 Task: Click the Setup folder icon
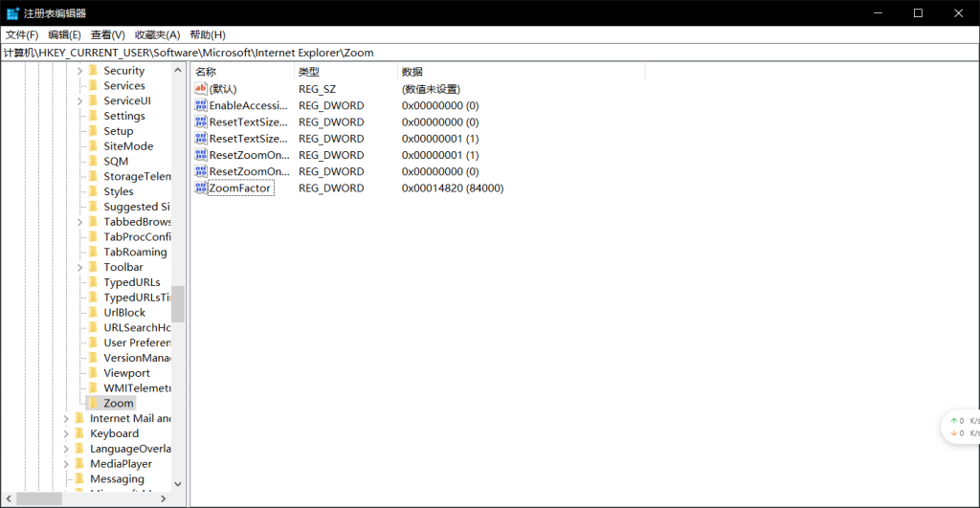coord(94,131)
